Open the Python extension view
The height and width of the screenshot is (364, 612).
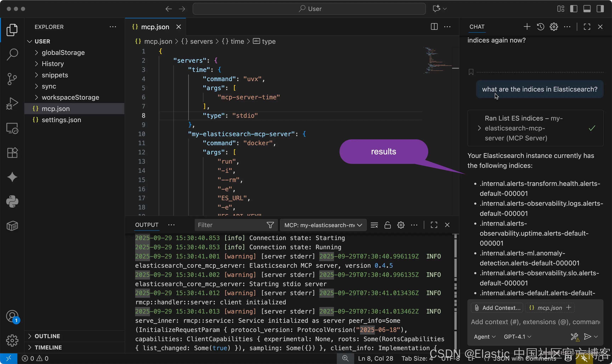pyautogui.click(x=12, y=202)
